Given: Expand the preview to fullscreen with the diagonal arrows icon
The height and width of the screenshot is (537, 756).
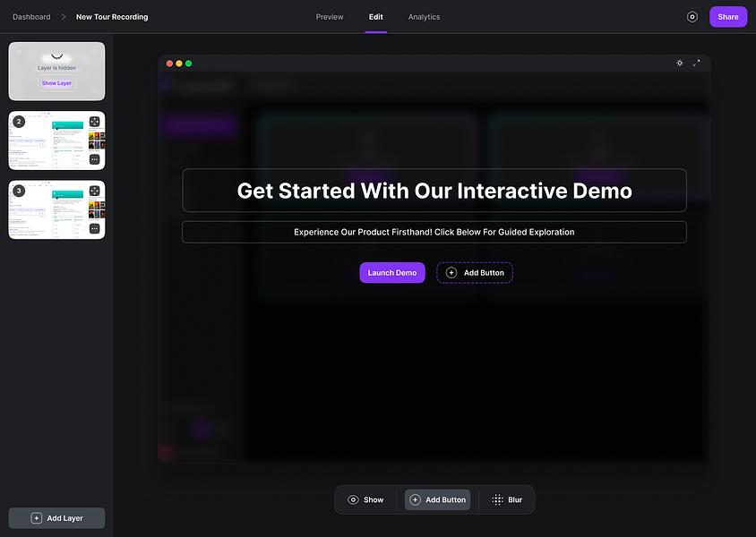Looking at the screenshot, I should pyautogui.click(x=697, y=63).
